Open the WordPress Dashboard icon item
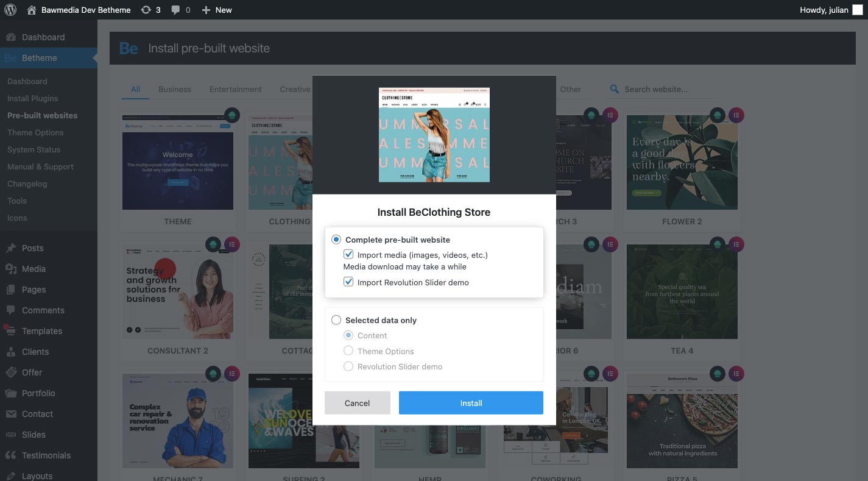The width and height of the screenshot is (868, 481). [11, 37]
